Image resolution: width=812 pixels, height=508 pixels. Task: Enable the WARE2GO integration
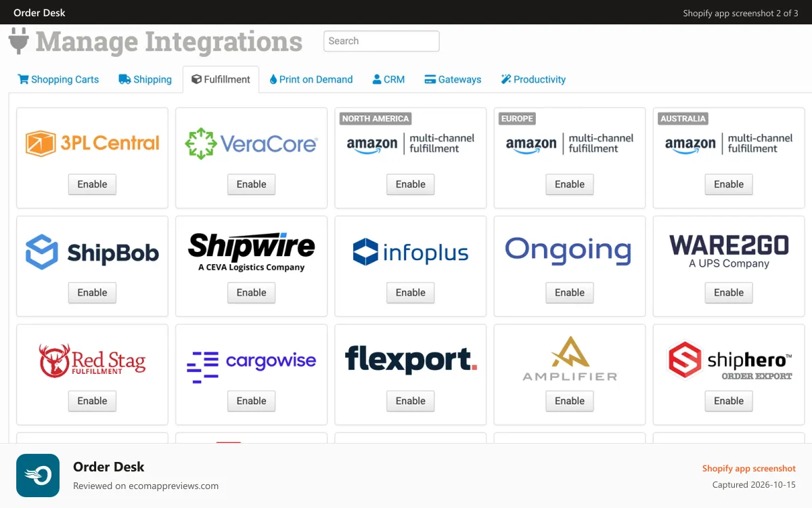pyautogui.click(x=729, y=293)
